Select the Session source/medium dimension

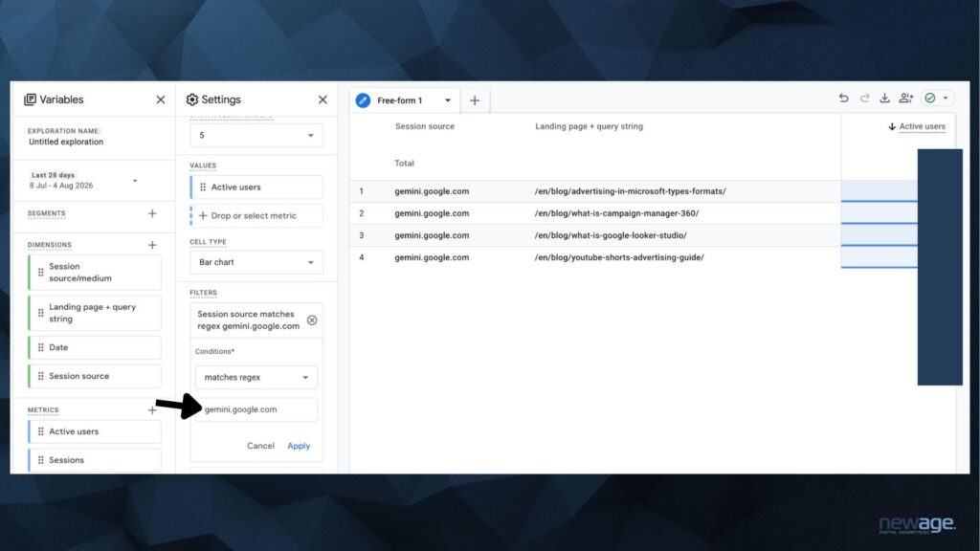tap(95, 273)
